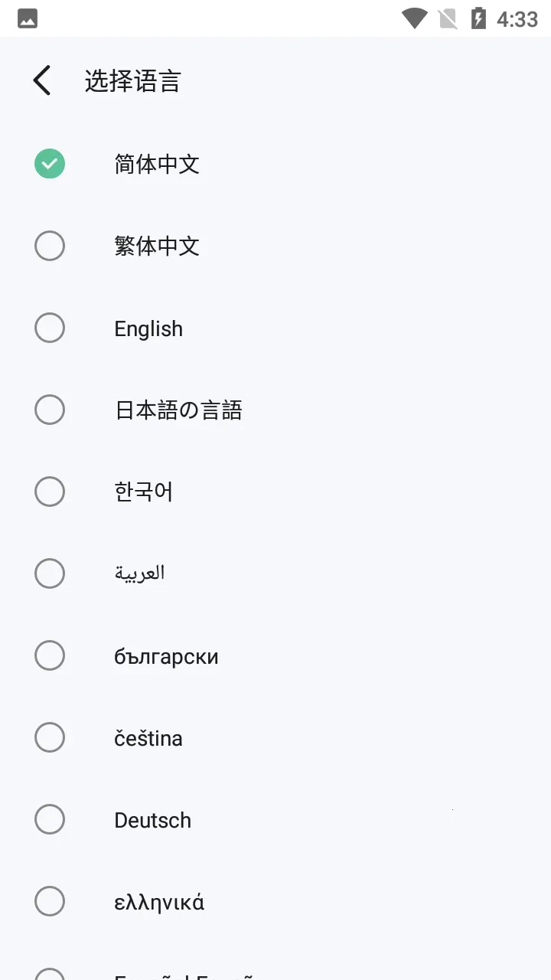The height and width of the screenshot is (980, 551).
Task: Choose 繁体中文 as the language
Action: (157, 246)
